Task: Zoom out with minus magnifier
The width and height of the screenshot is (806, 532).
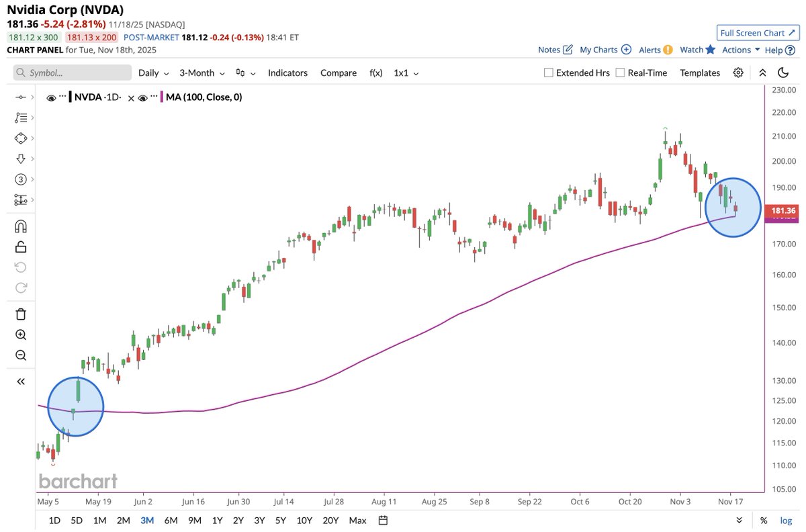Action: point(20,355)
